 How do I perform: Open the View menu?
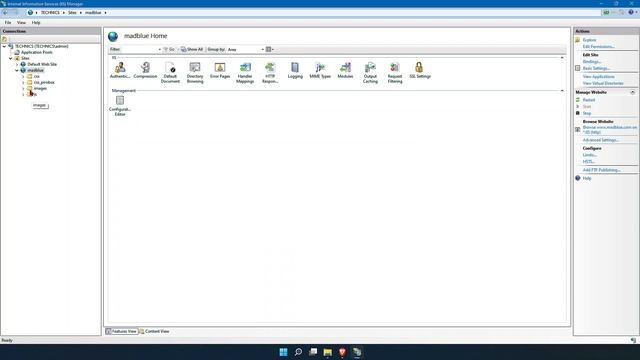point(21,23)
